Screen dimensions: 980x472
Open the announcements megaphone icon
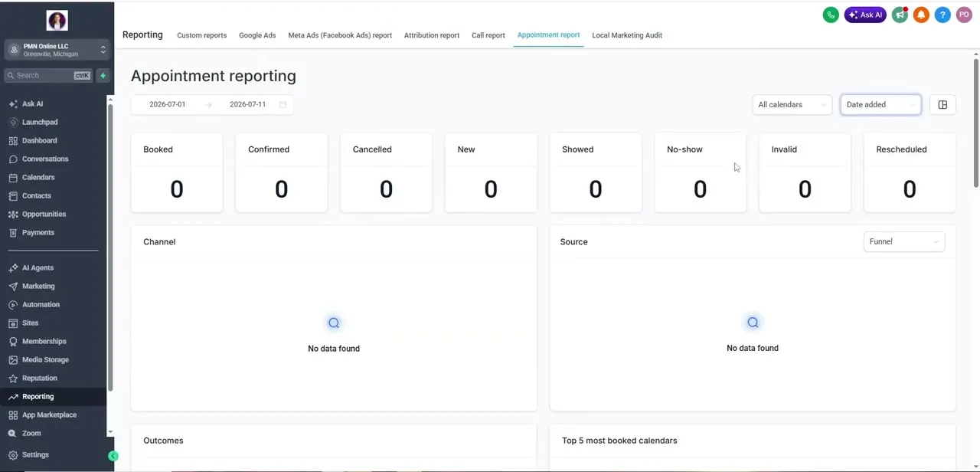pyautogui.click(x=900, y=15)
